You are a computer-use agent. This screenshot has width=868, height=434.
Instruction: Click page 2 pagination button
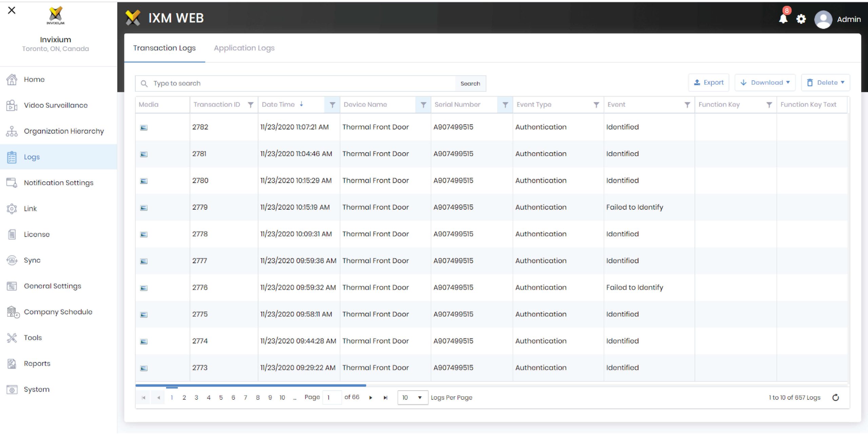click(184, 397)
